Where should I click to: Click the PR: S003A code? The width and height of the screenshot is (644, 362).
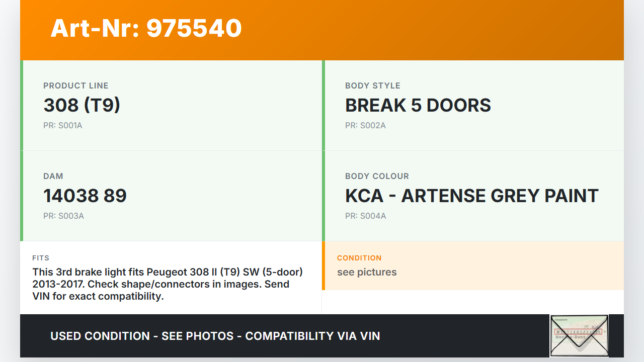click(x=63, y=216)
